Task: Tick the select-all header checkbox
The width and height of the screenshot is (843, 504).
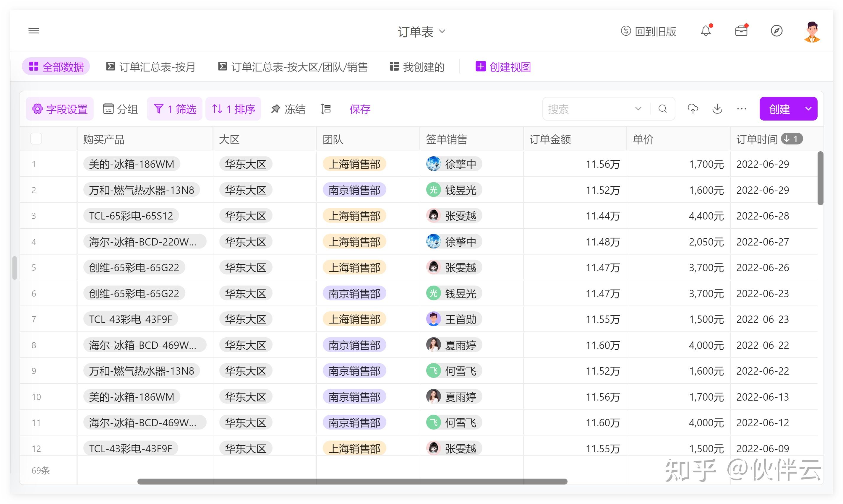Action: 36,139
